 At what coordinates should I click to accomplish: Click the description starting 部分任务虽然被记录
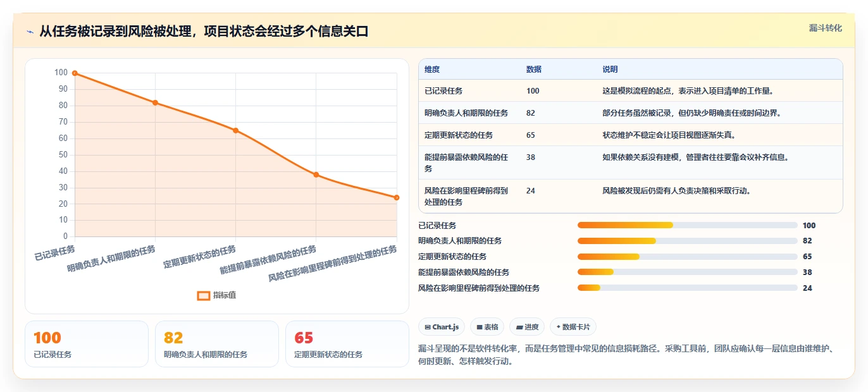pos(691,113)
